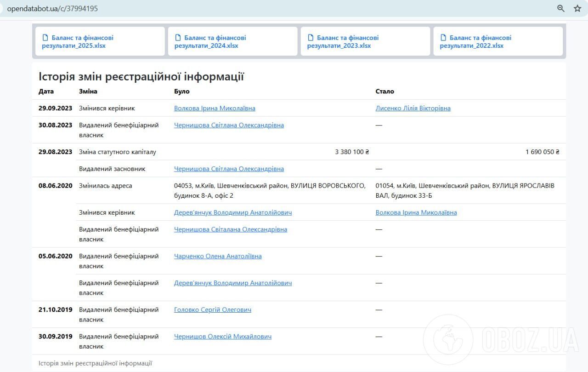Click the date 30.09.2019

56,337
